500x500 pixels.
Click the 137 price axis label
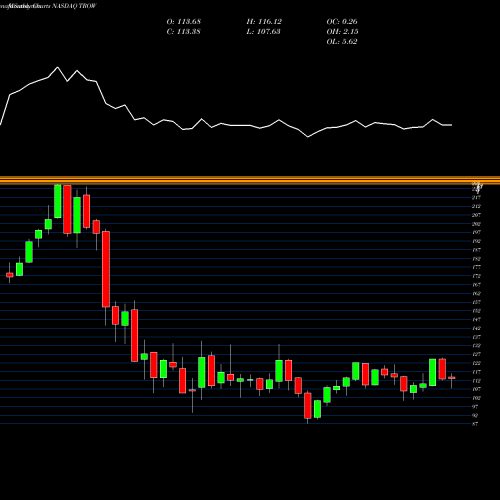476,337
